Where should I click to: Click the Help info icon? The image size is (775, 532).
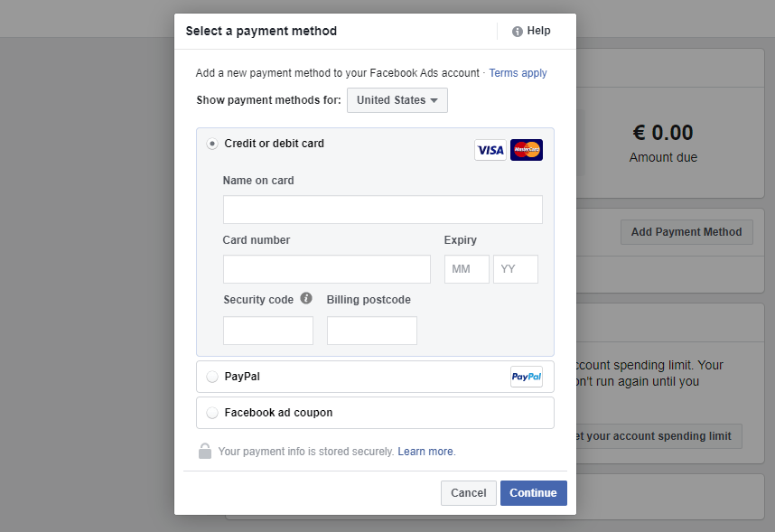[x=517, y=30]
